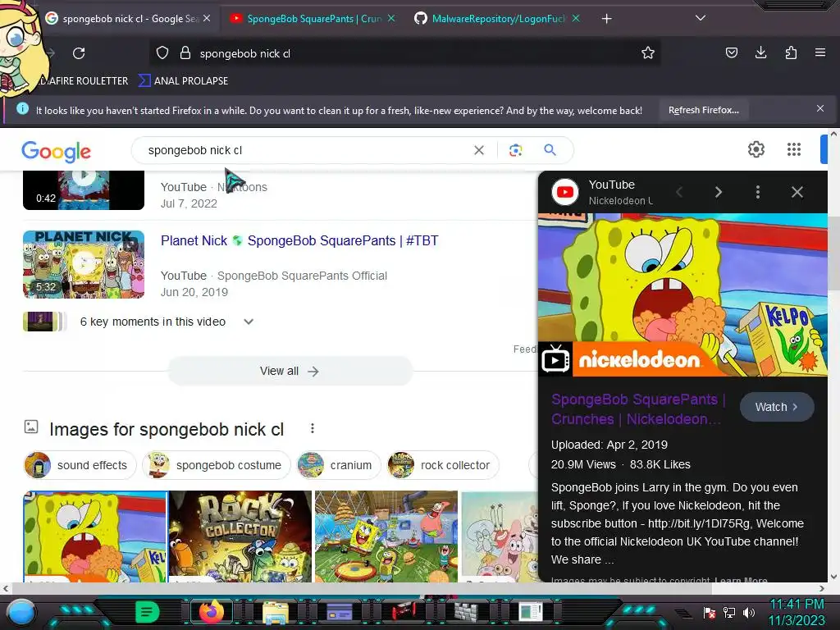Go to next image in preview panel
Viewport: 840px width, 630px height.
(719, 192)
